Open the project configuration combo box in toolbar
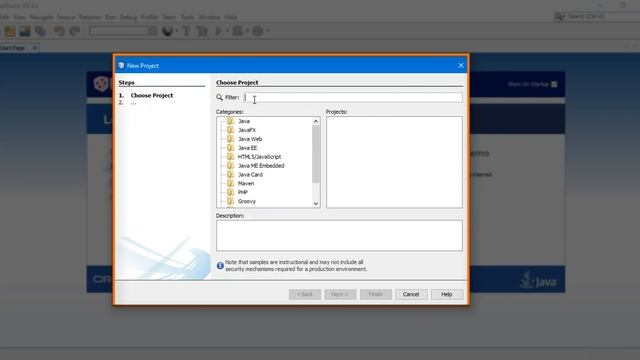640x360 pixels. pos(123,31)
